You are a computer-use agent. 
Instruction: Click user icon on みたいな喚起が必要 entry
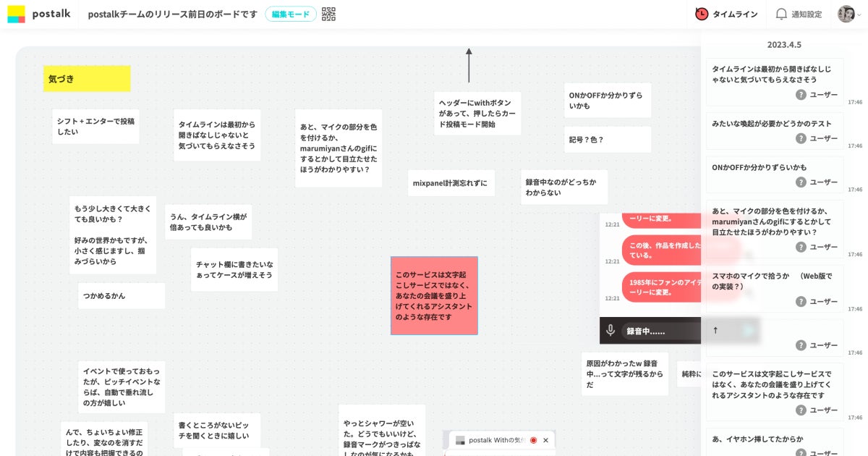801,138
